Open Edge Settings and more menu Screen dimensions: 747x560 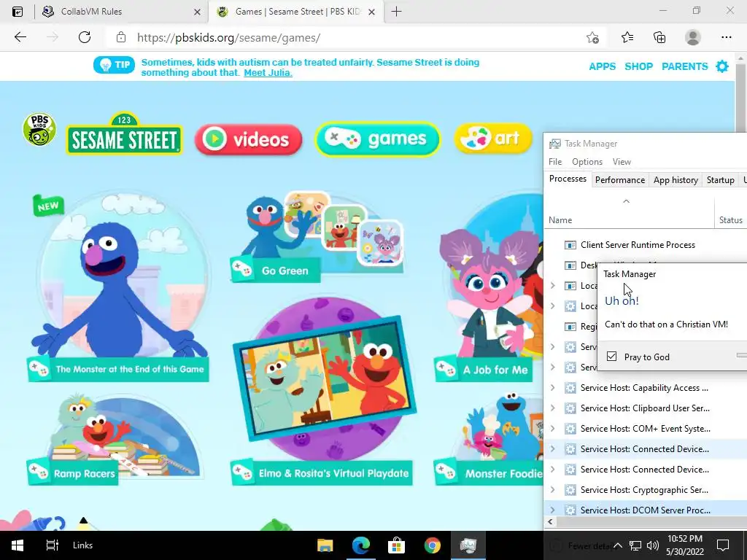[x=726, y=37]
